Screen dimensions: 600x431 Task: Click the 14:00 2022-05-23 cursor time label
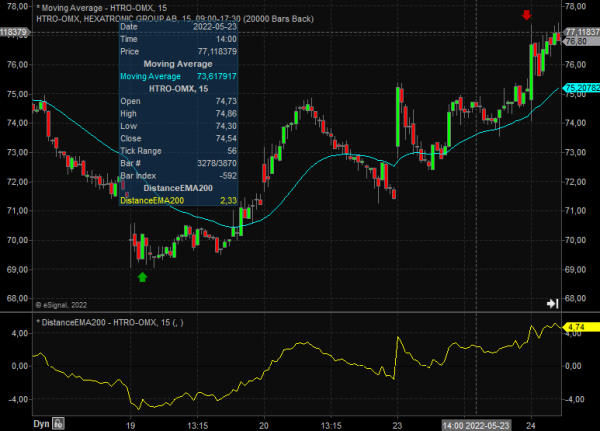click(476, 425)
